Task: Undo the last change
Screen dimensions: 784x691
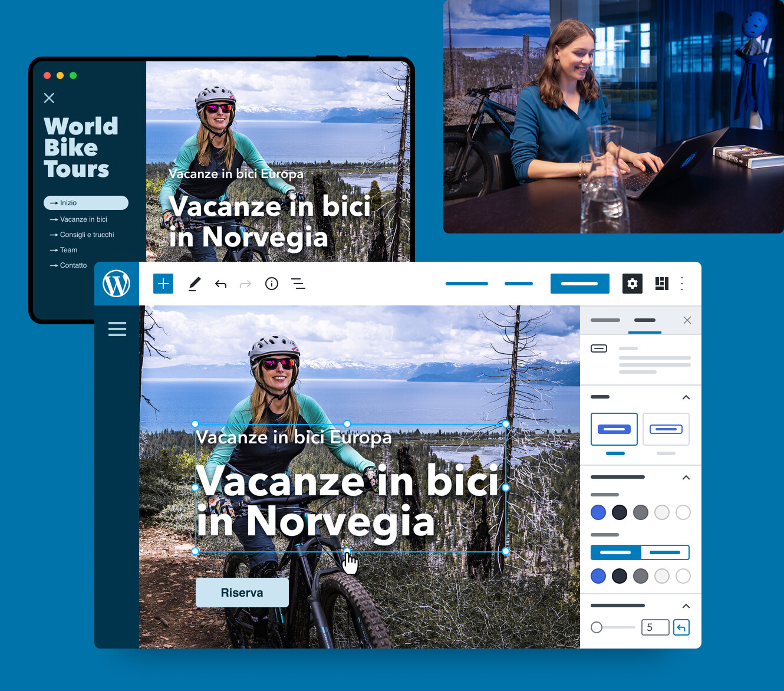Action: (221, 284)
